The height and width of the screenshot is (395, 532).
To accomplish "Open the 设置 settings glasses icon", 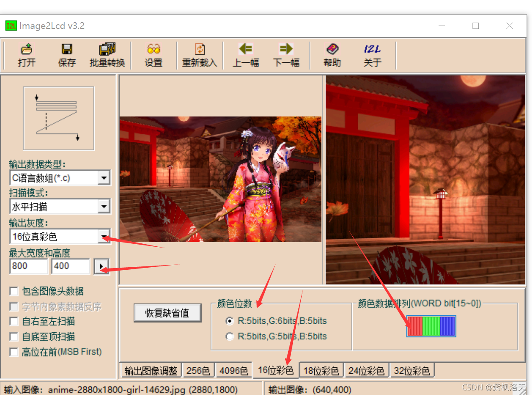I will 154,55.
